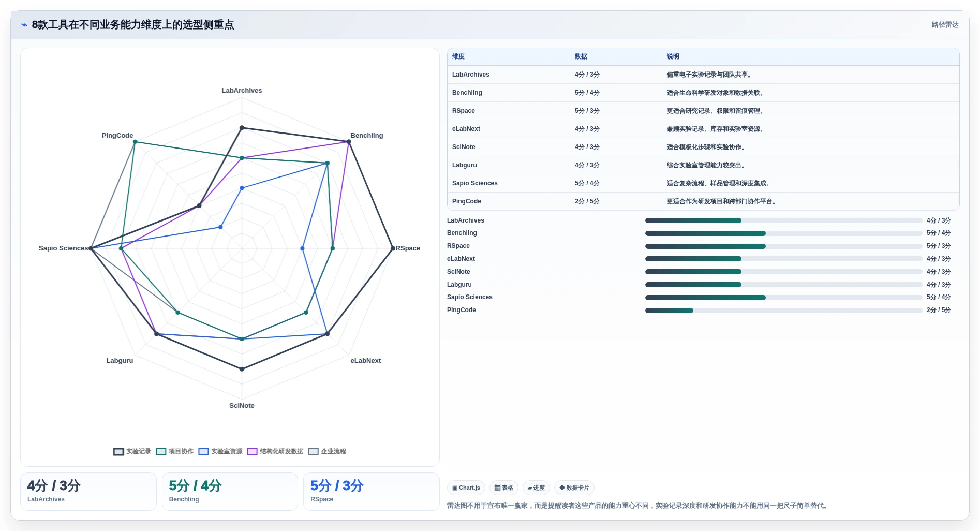This screenshot has height=531, width=980.
Task: Click the eLabNext axis label on radar
Action: pos(365,361)
